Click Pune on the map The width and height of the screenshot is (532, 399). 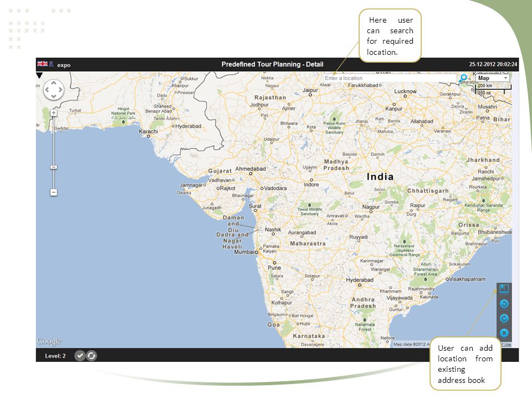[274, 267]
